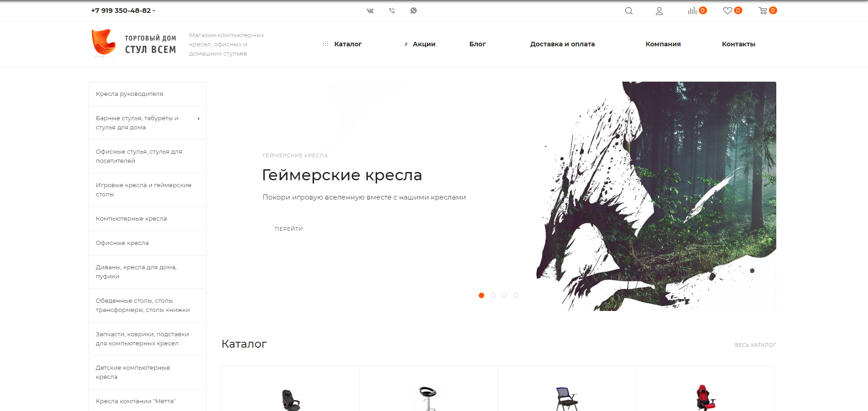Click the lightning bolt promo icon

click(x=406, y=44)
